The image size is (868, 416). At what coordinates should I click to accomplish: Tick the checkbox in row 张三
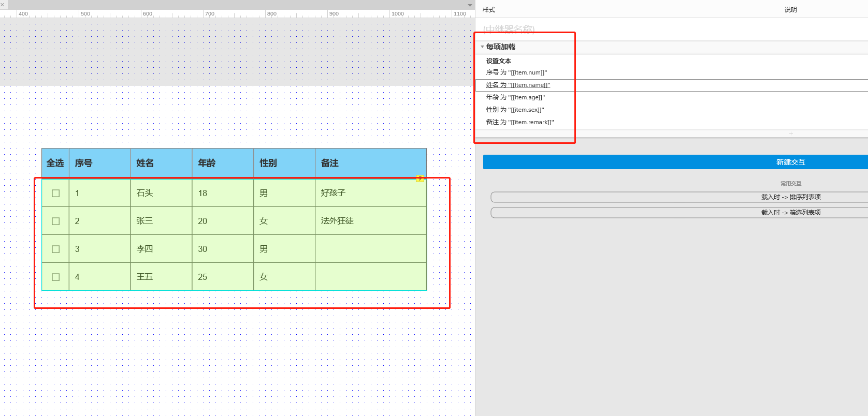56,221
